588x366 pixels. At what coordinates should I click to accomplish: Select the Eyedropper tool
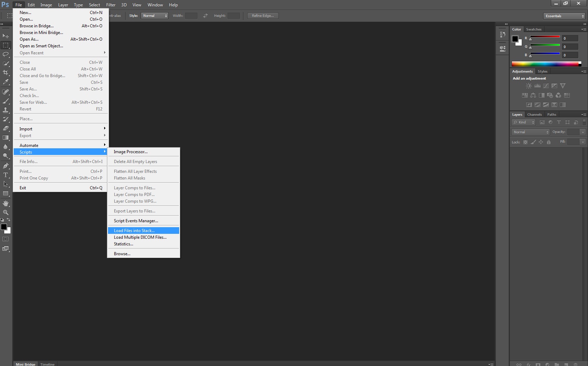[x=6, y=82]
